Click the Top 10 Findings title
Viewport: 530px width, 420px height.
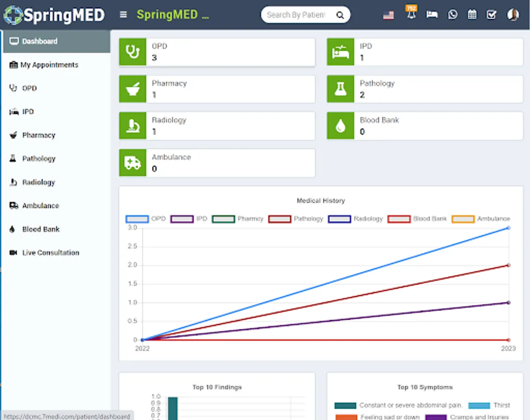pyautogui.click(x=217, y=387)
